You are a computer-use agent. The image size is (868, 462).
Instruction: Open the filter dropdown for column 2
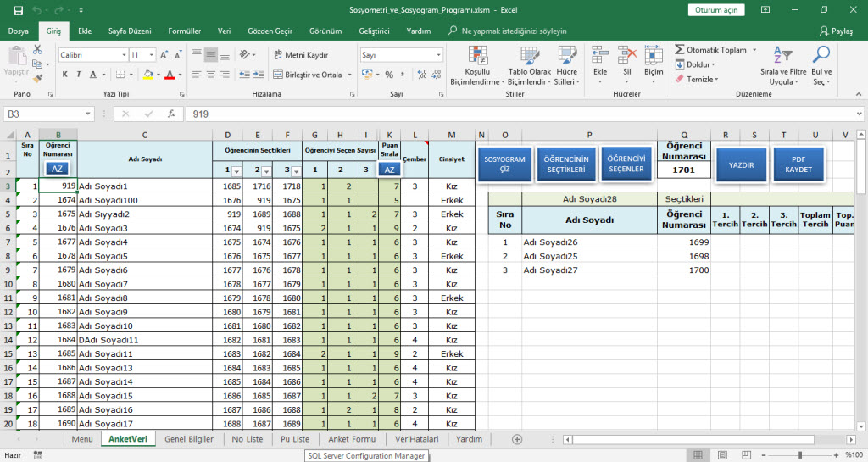coord(266,171)
